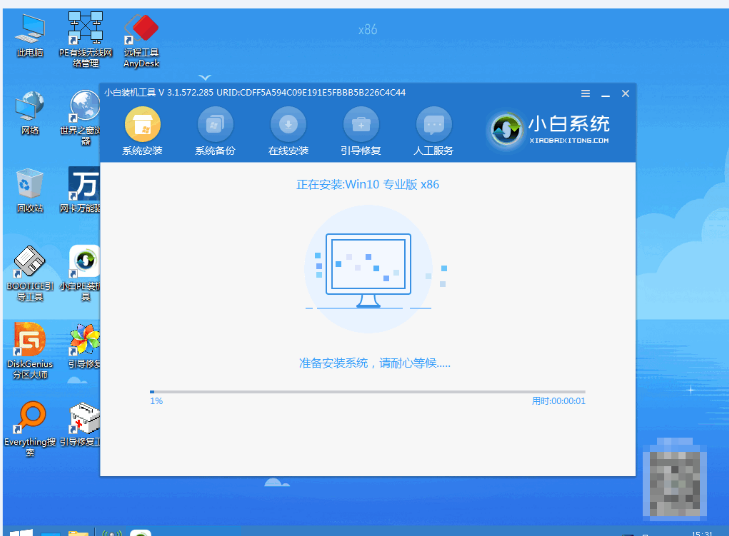This screenshot has height=536, width=729.
Task: Open the 在线安装 tab icon
Action: (288, 124)
